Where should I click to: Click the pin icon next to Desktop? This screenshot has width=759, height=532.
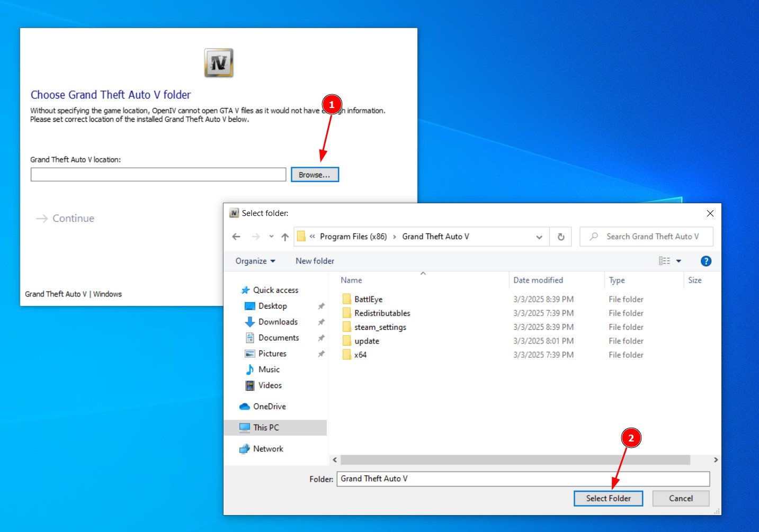pyautogui.click(x=321, y=306)
